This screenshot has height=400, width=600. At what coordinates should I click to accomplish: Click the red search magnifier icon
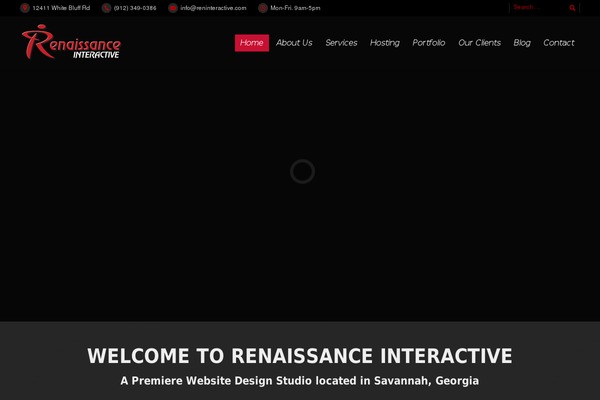click(572, 8)
